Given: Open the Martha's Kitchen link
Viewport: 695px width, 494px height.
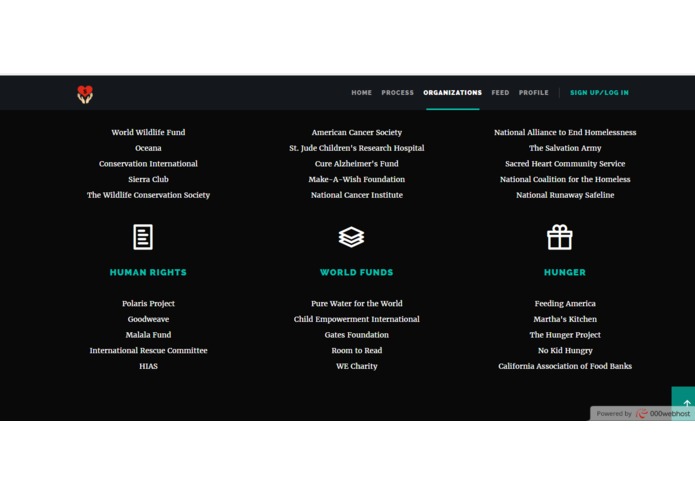Looking at the screenshot, I should (565, 319).
